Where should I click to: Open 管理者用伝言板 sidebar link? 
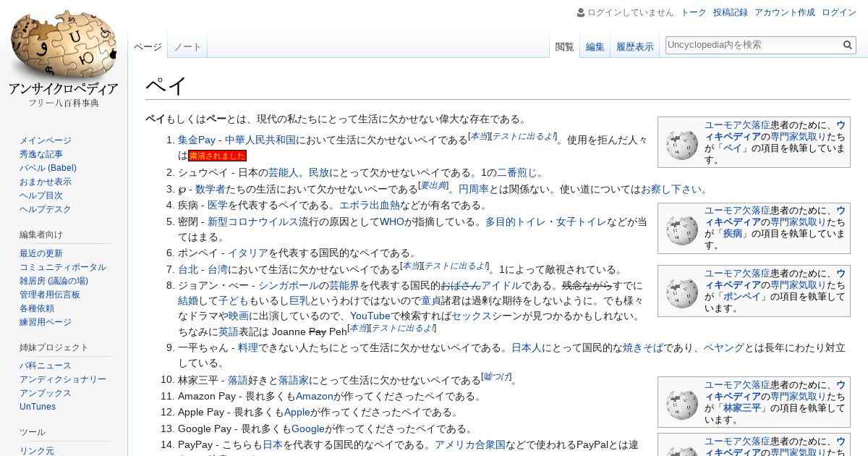tap(50, 295)
